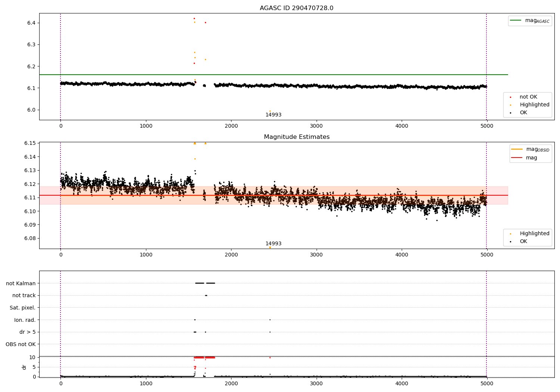Click the 'OK' legend entry in top plot
Screen dimensions: 560x392
click(519, 113)
